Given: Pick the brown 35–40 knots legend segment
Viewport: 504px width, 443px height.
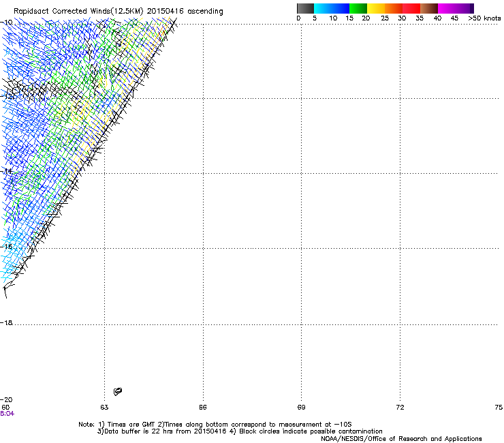Looking at the screenshot, I should 429,8.
